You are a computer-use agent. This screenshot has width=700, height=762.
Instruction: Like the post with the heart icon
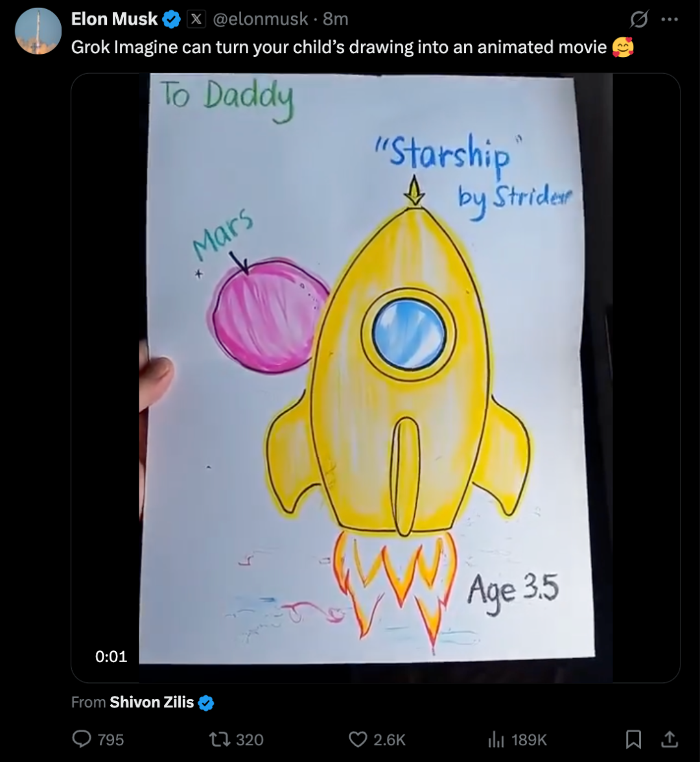(x=358, y=740)
